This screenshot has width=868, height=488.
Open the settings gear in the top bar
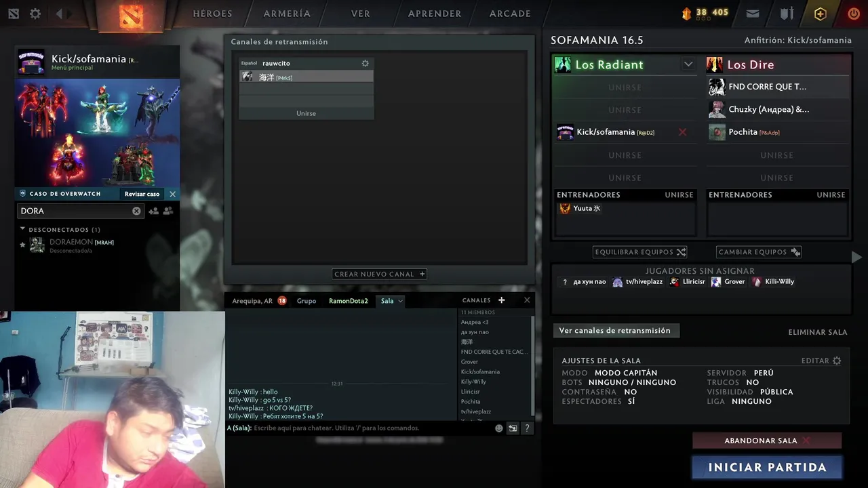tap(35, 14)
